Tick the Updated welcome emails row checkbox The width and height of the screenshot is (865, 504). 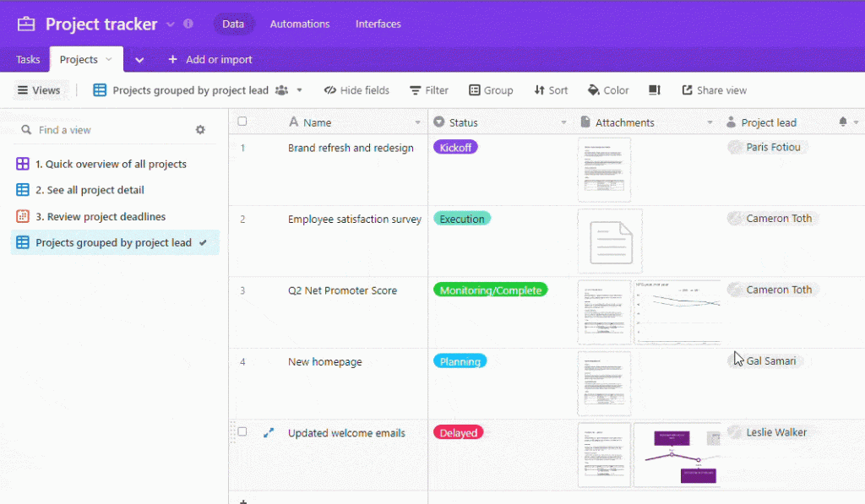point(242,431)
